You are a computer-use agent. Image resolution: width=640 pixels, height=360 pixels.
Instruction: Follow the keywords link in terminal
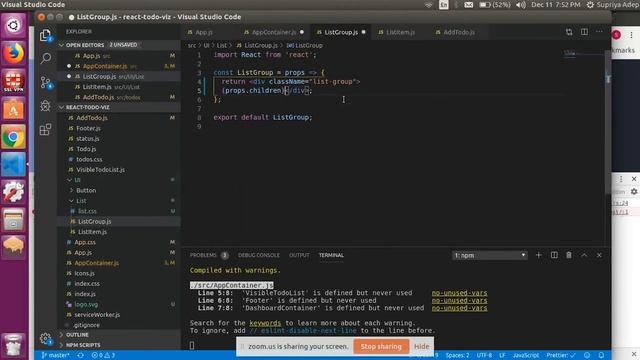tap(265, 323)
